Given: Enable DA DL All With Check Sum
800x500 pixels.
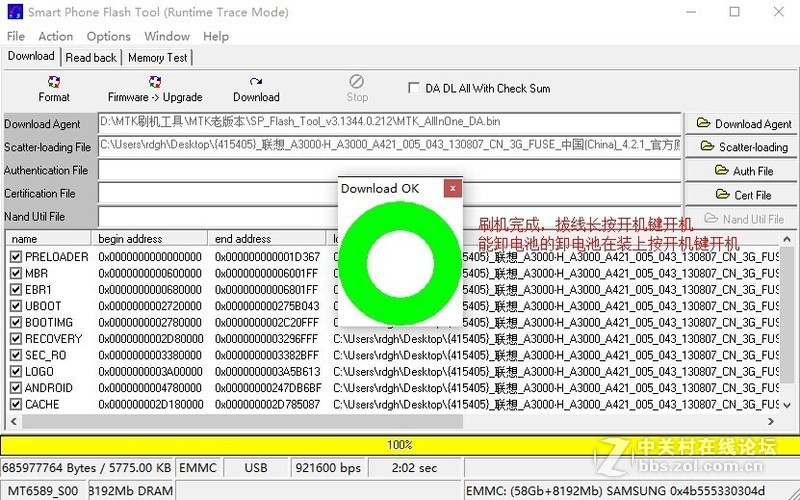Looking at the screenshot, I should coord(414,88).
